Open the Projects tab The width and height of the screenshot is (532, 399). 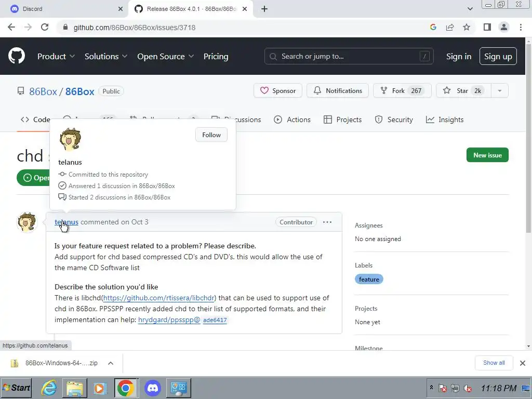[343, 119]
